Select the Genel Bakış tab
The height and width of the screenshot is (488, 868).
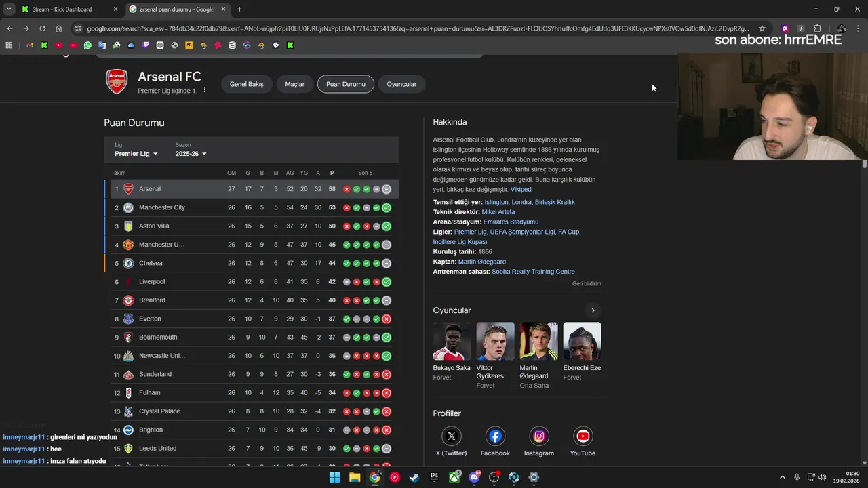246,84
